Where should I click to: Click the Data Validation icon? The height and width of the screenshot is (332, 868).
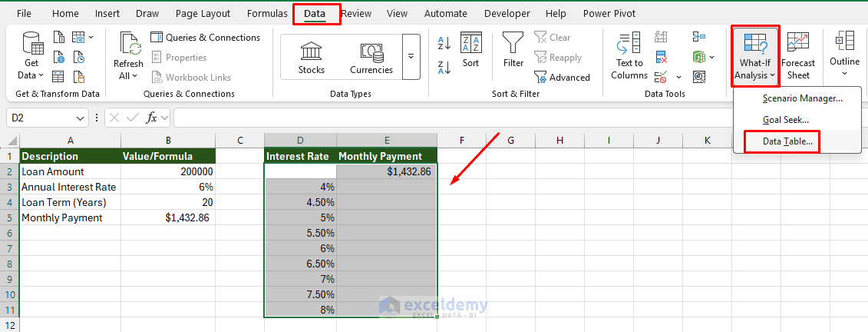coord(659,77)
